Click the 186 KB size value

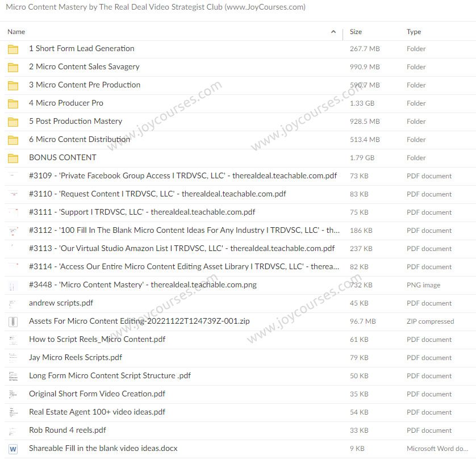coord(361,231)
